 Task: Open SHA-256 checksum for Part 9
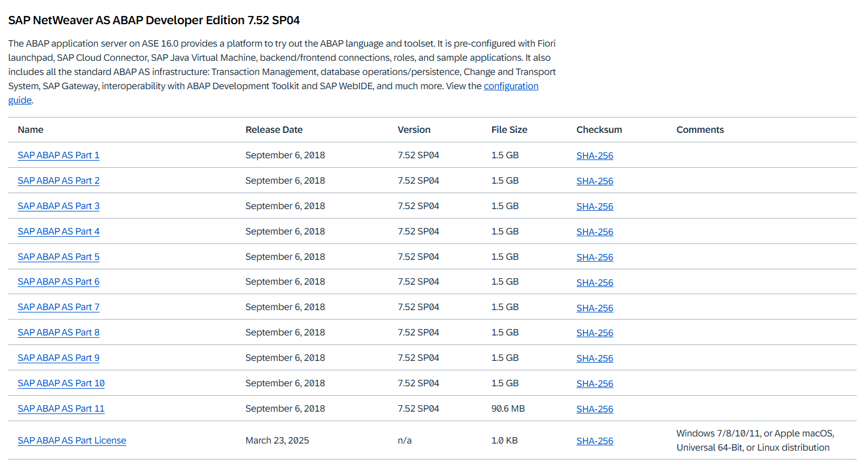(595, 359)
